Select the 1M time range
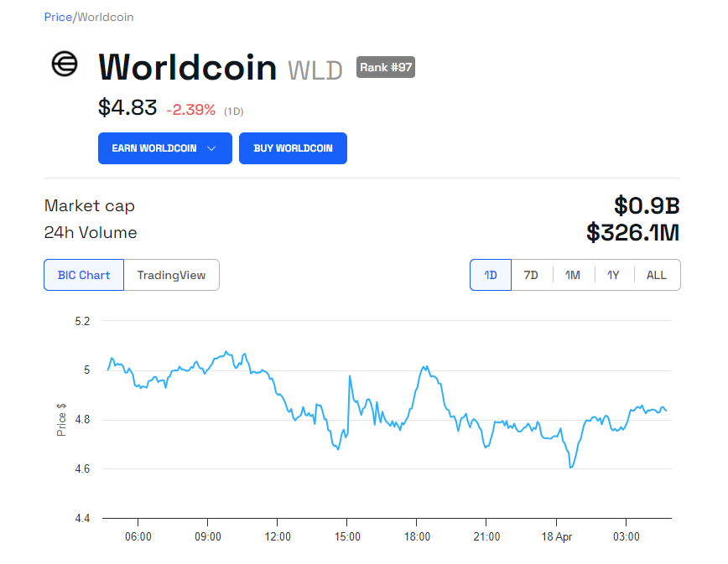This screenshot has height=564, width=728. click(x=573, y=275)
